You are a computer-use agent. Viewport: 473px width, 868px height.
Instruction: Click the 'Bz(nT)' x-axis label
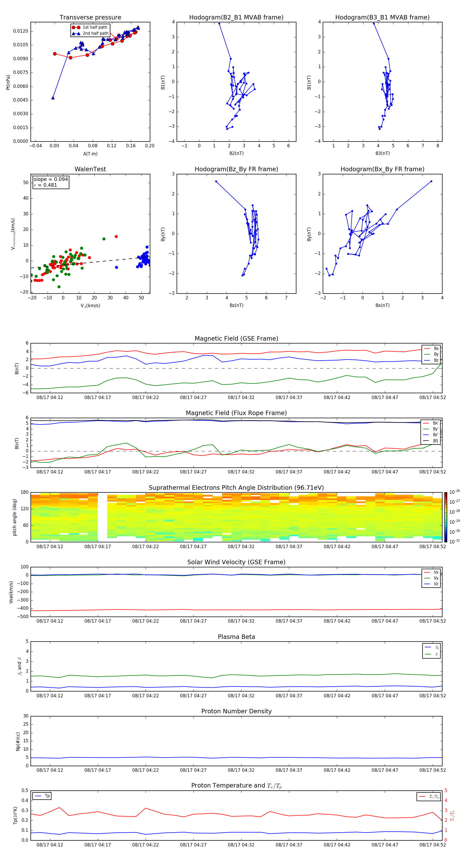coord(236,305)
